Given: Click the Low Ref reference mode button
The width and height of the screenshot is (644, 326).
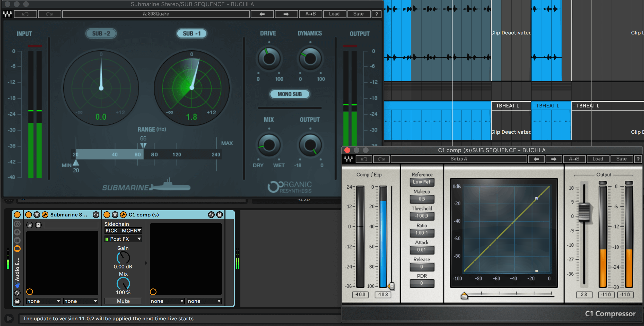Looking at the screenshot, I should pos(422,182).
